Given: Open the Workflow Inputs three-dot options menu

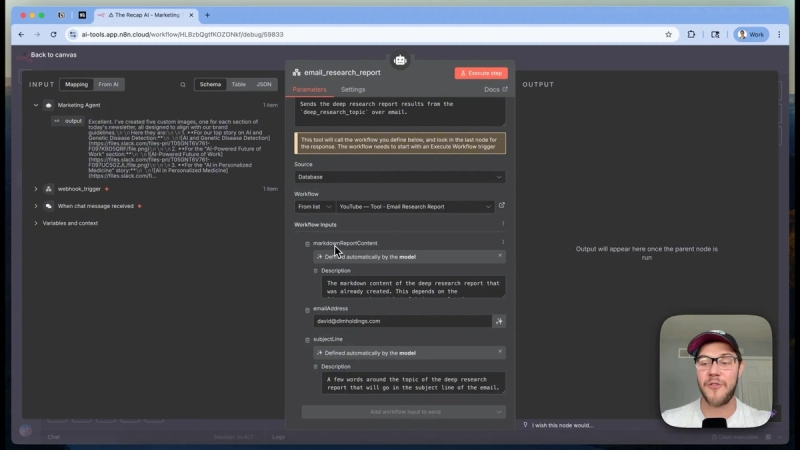Looking at the screenshot, I should (503, 223).
